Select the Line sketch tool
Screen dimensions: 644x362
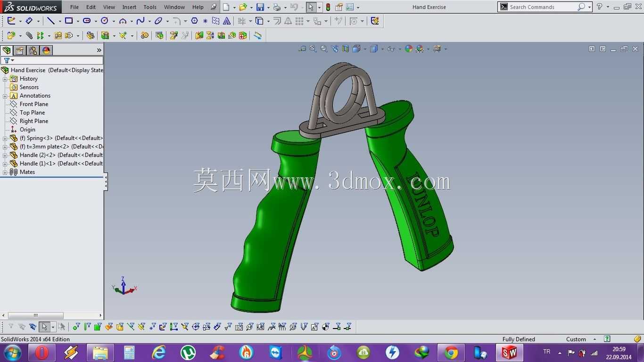pyautogui.click(x=51, y=21)
